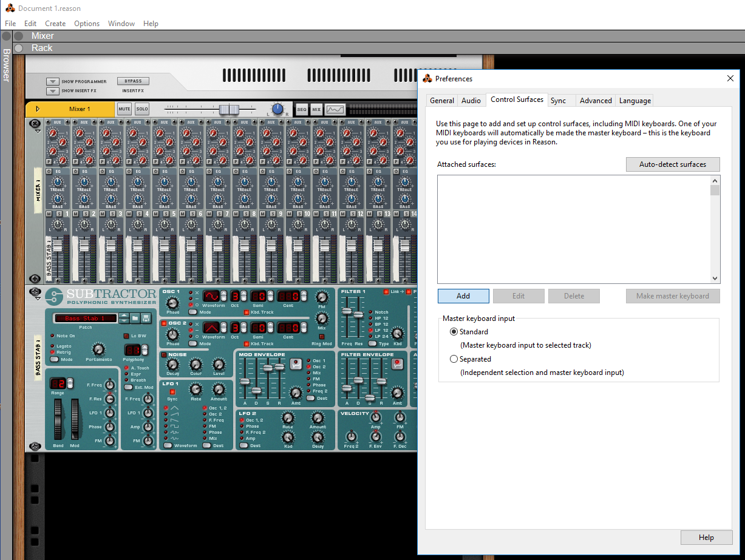Switch to Audio tab in Preferences

tap(471, 101)
